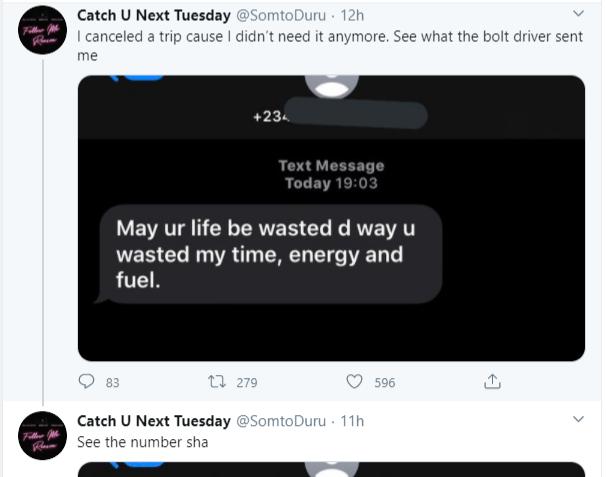Image resolution: width=606 pixels, height=477 pixels.
Task: Retweet the bolt driver tweet
Action: [218, 382]
